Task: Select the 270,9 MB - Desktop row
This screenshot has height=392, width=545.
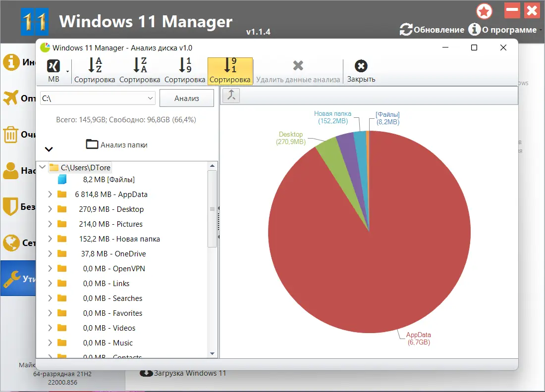Action: pos(111,209)
